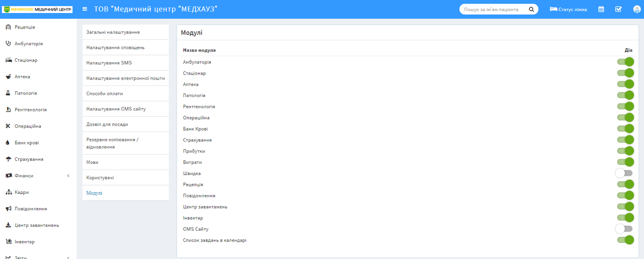Click the Статус ліжка header link
The height and width of the screenshot is (259, 644).
pyautogui.click(x=568, y=9)
